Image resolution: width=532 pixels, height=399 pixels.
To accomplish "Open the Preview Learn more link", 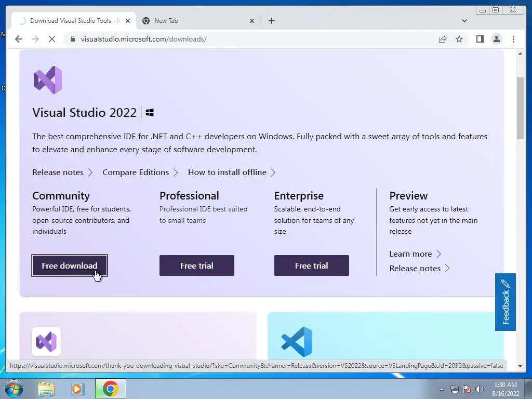I will click(x=415, y=254).
